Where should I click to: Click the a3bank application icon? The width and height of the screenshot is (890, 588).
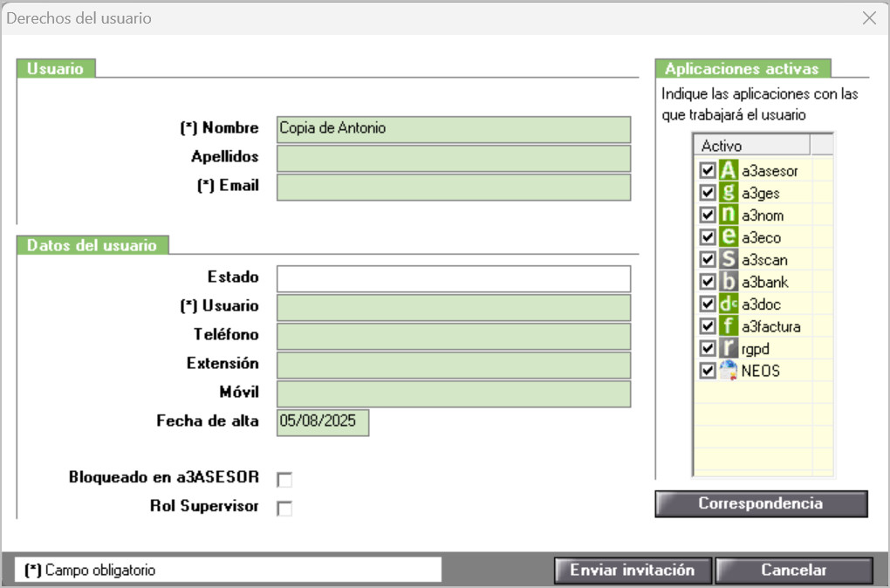point(729,282)
